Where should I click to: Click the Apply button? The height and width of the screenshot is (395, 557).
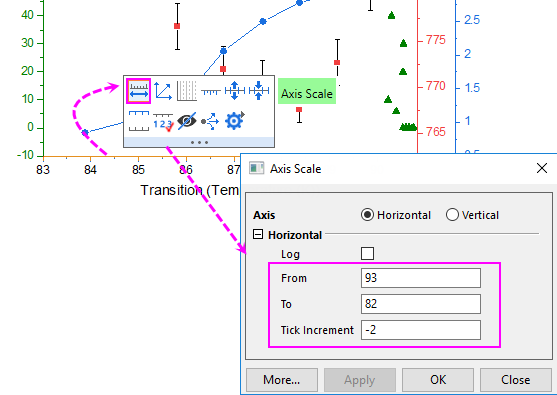click(360, 380)
